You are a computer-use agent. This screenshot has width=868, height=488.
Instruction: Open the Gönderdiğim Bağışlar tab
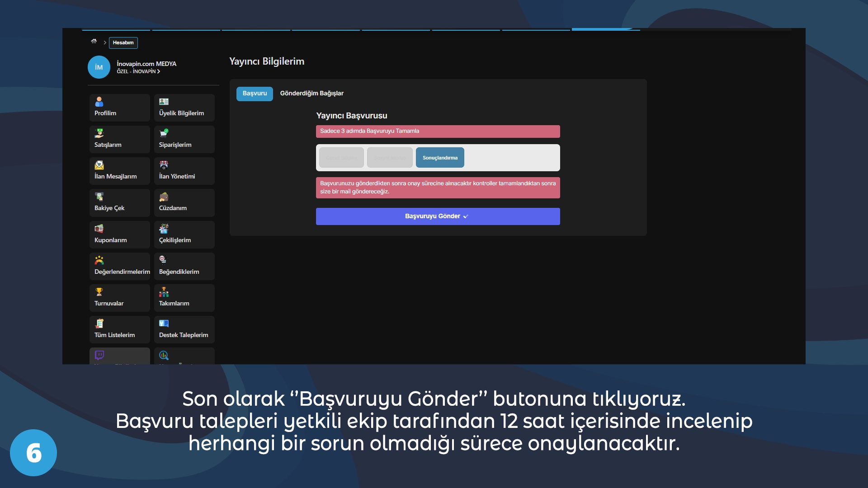pyautogui.click(x=312, y=94)
